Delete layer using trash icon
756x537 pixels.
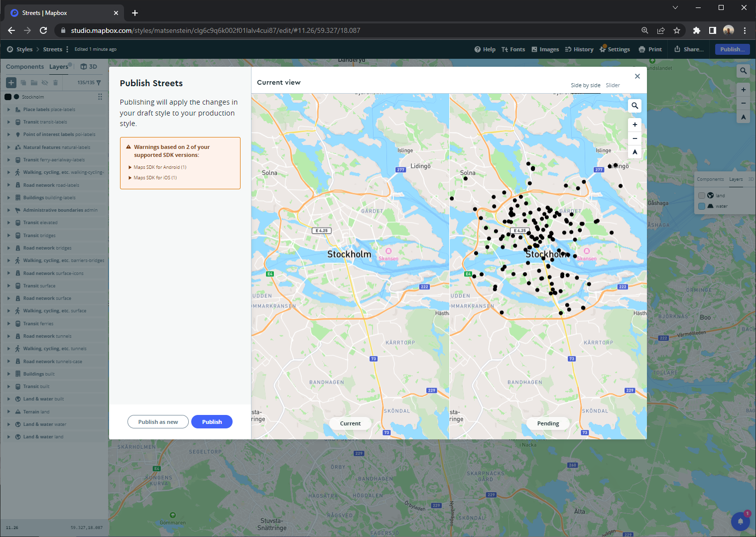click(55, 83)
